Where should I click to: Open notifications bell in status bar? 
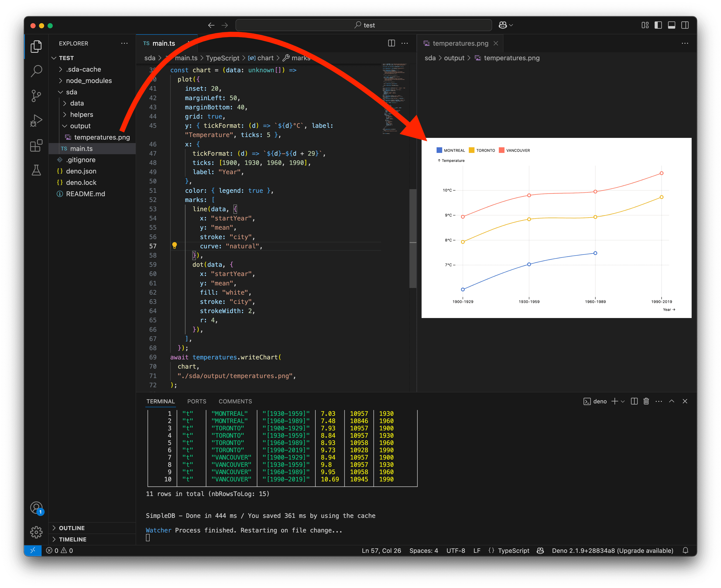click(685, 550)
